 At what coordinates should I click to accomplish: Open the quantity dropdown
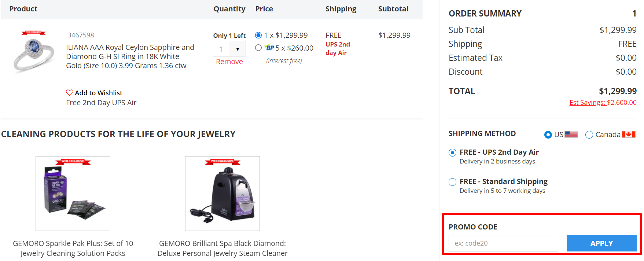coord(237,49)
